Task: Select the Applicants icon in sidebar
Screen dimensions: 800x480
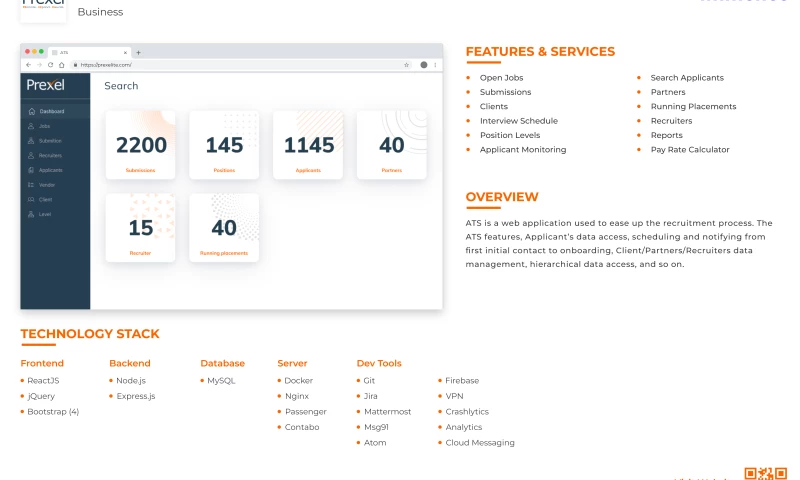Action: (32, 170)
